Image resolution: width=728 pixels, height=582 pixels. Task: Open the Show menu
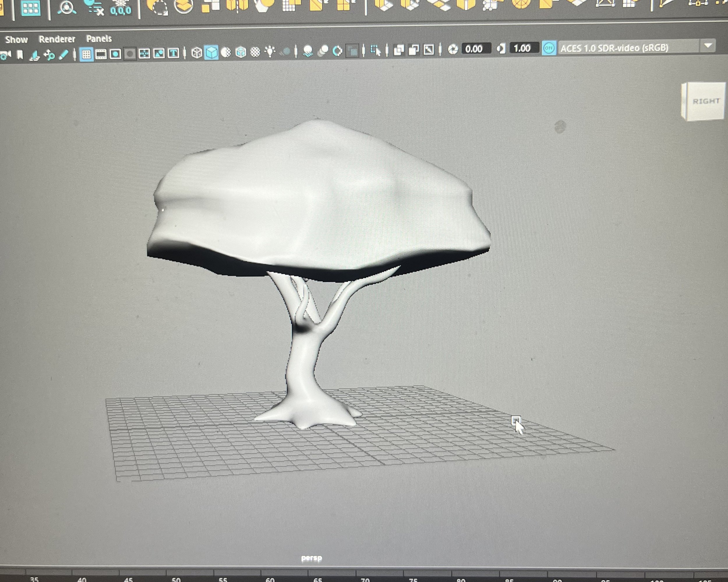(x=17, y=40)
